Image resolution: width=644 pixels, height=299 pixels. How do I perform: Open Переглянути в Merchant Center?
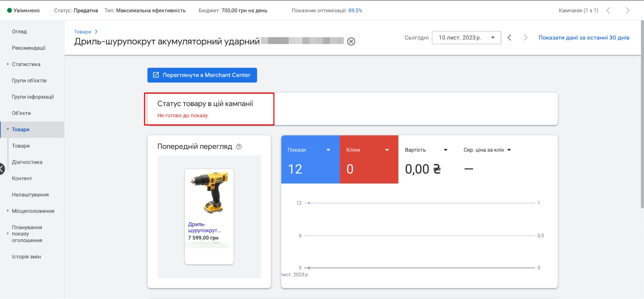202,75
